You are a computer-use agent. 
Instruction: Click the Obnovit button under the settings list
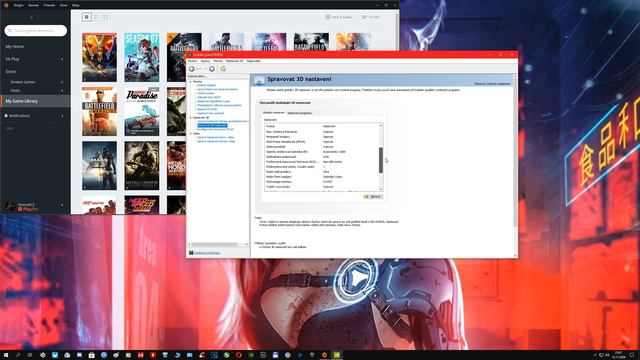[x=373, y=197]
